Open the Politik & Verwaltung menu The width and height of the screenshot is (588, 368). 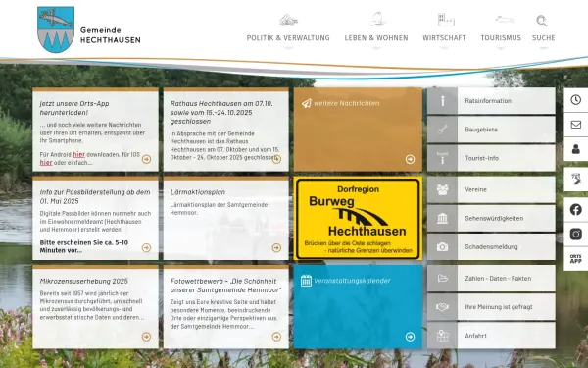(288, 38)
